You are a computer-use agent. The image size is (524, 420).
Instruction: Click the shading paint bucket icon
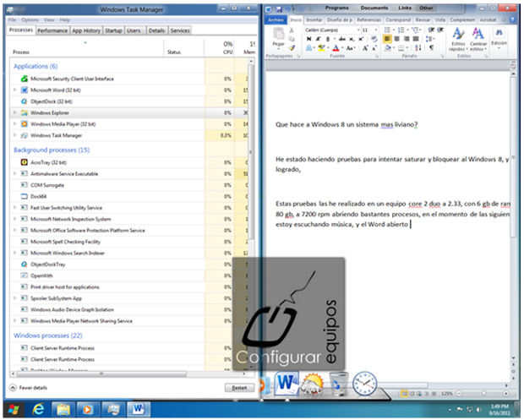click(x=388, y=48)
